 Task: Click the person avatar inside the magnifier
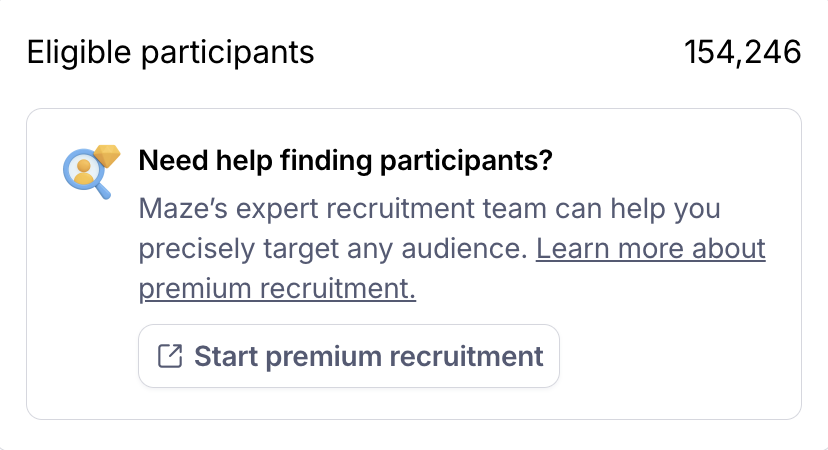coord(82,170)
